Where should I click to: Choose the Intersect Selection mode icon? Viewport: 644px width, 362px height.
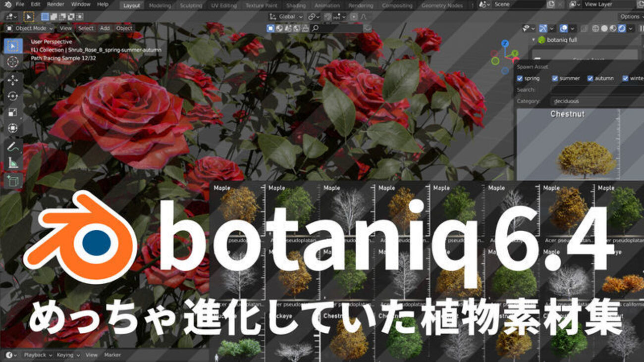pos(79,16)
